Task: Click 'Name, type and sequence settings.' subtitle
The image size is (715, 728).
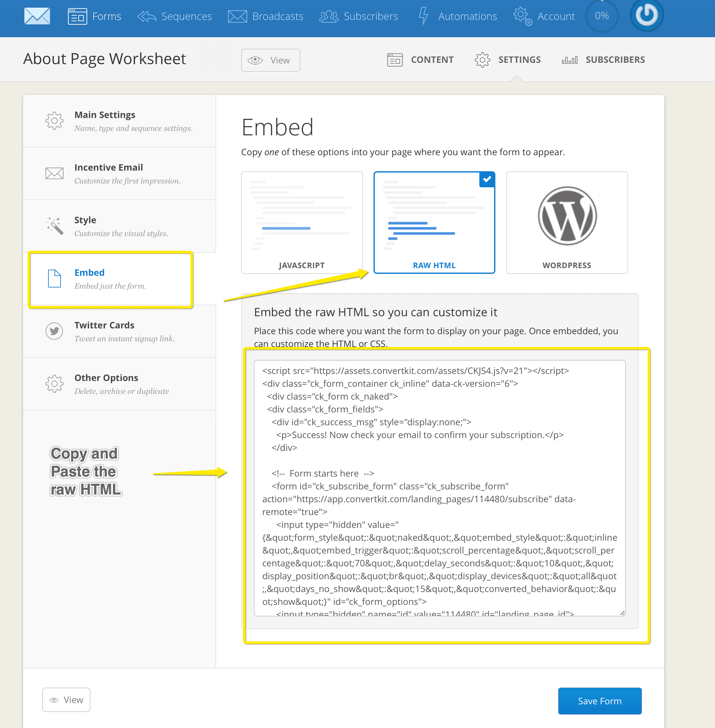Action: coord(133,128)
